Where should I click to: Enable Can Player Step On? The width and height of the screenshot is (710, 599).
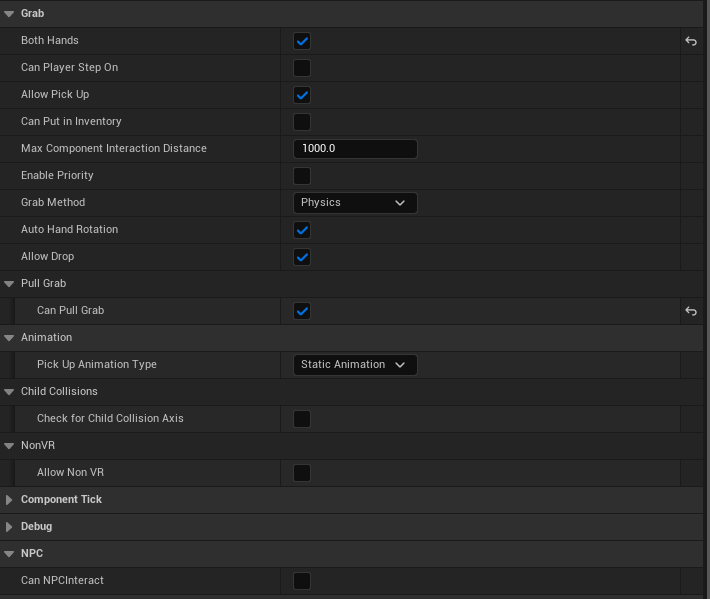pos(302,68)
